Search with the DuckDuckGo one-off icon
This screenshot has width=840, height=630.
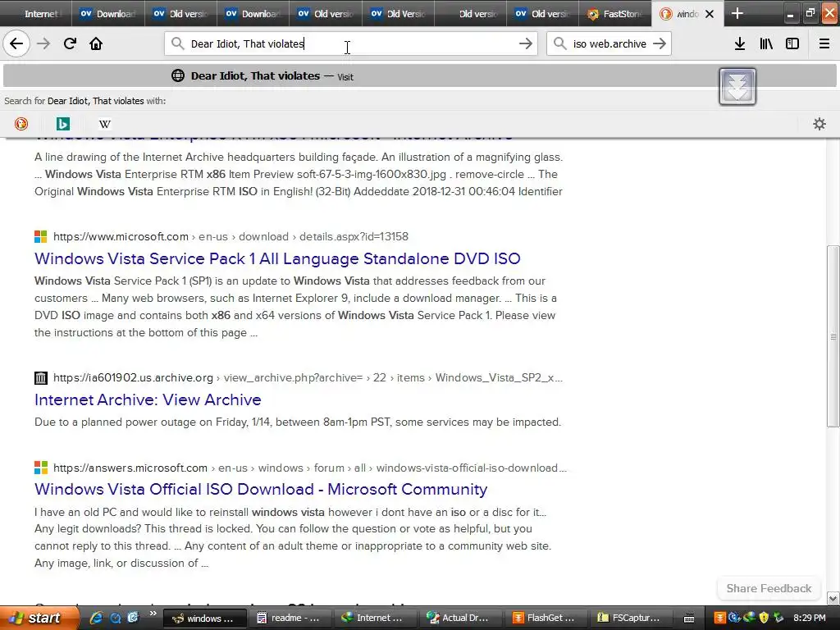coord(21,124)
